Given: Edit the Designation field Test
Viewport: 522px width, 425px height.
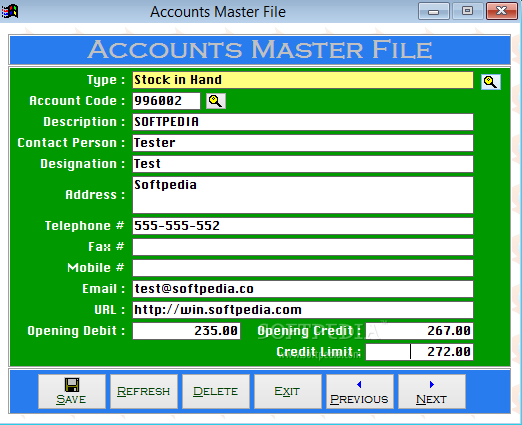Looking at the screenshot, I should tap(303, 164).
